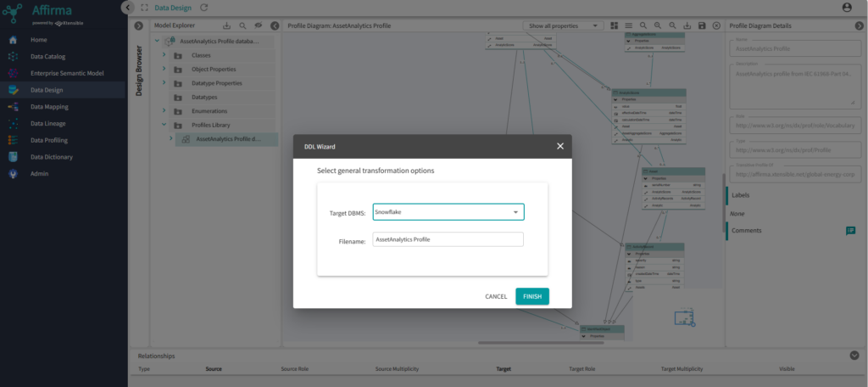Click the FINISH button in DDL Wizard

pos(531,296)
